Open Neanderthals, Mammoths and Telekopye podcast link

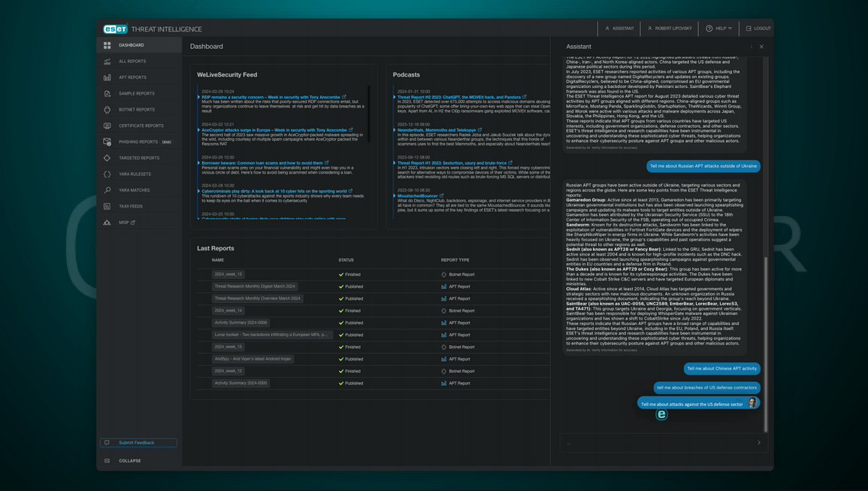pos(437,130)
